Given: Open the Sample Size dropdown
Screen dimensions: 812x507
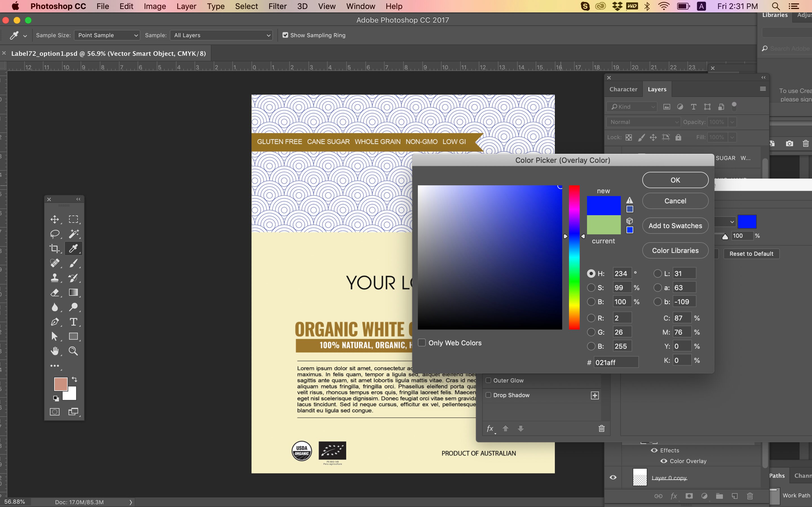Looking at the screenshot, I should [107, 35].
